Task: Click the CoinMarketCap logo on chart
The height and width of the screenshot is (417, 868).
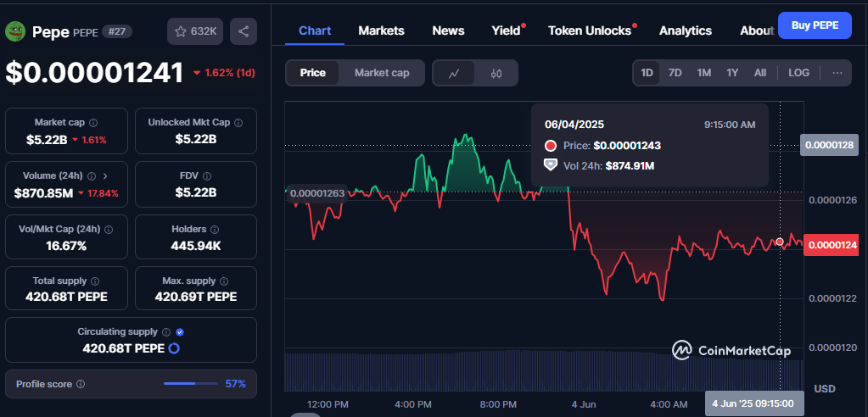Action: [x=731, y=351]
